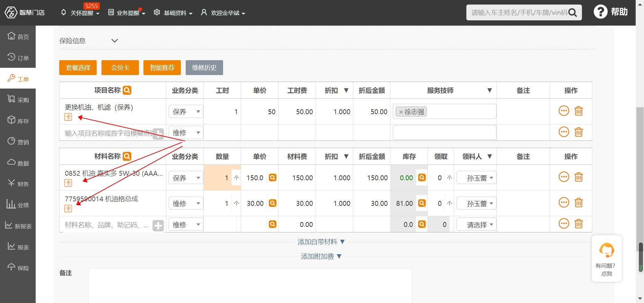The height and width of the screenshot is (303, 644).
Task: Click the top search input for 车主姓名/手机/车牌
Action: click(x=519, y=13)
